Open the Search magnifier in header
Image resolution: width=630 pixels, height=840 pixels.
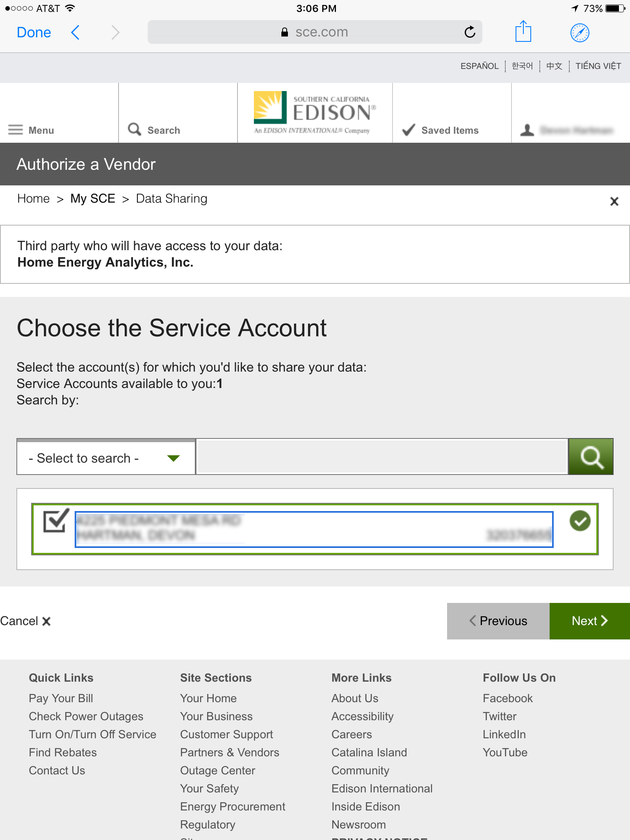point(154,130)
